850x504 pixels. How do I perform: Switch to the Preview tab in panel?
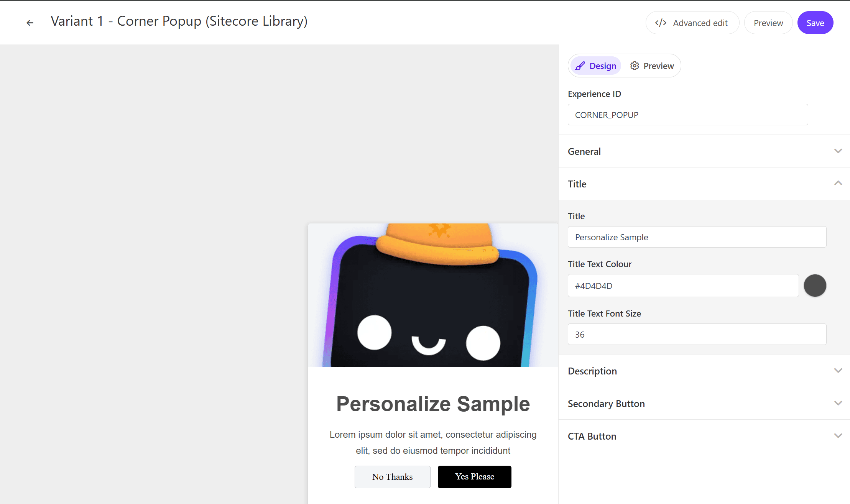(652, 66)
